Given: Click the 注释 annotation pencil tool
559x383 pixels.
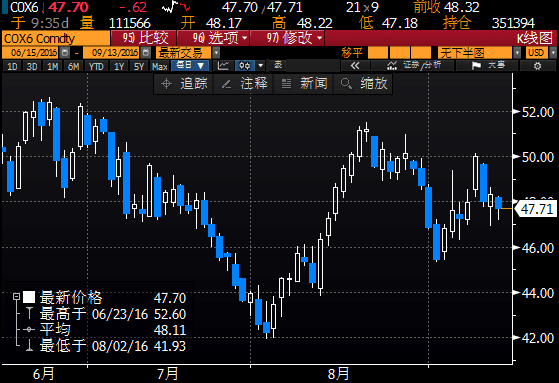Looking at the screenshot, I should (x=243, y=84).
